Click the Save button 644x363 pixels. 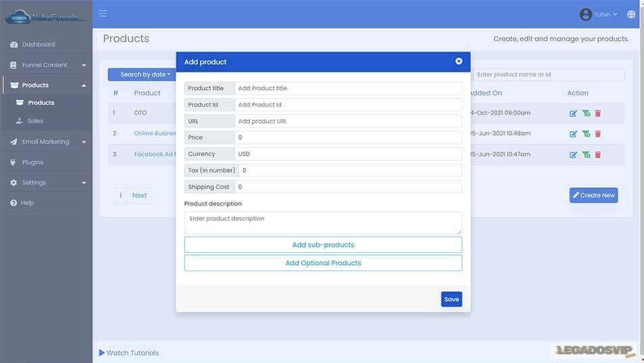(x=451, y=299)
